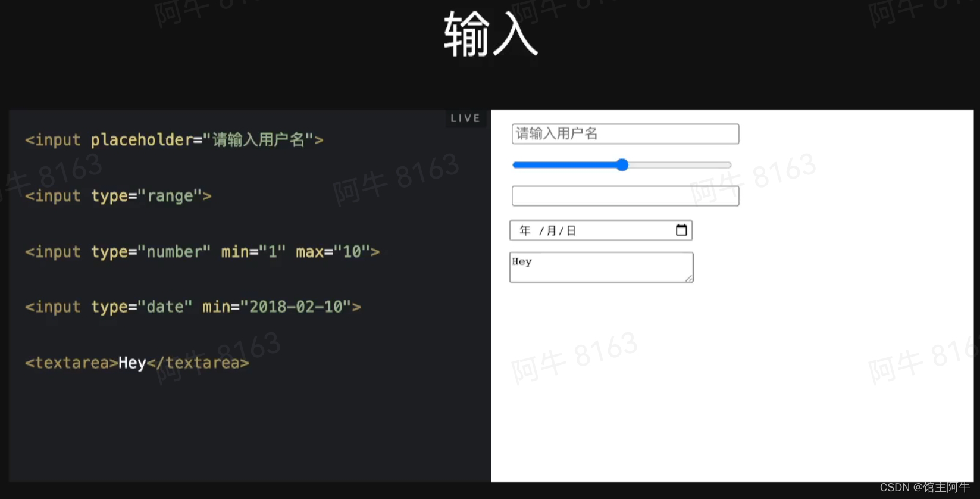Click the 输入 slide title
Screen dimensions: 980x499
491,35
